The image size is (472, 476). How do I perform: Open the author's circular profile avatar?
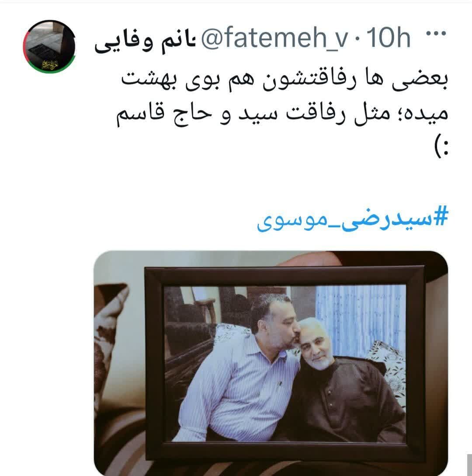tap(49, 46)
